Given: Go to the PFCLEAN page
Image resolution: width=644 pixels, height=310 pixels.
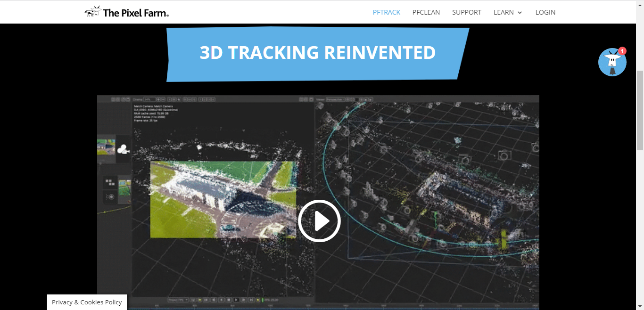Looking at the screenshot, I should (426, 12).
